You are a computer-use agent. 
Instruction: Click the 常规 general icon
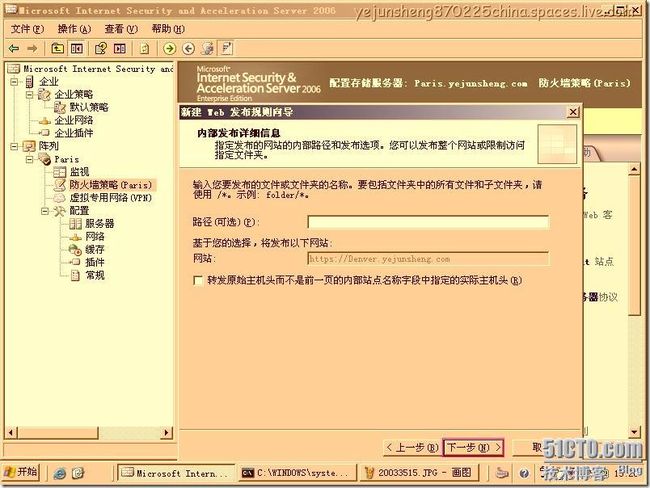[x=75, y=275]
